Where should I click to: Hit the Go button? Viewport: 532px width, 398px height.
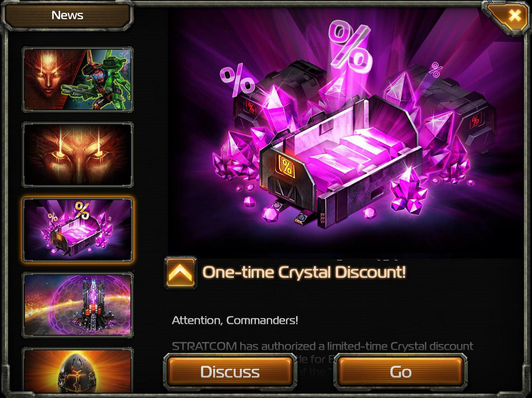400,372
